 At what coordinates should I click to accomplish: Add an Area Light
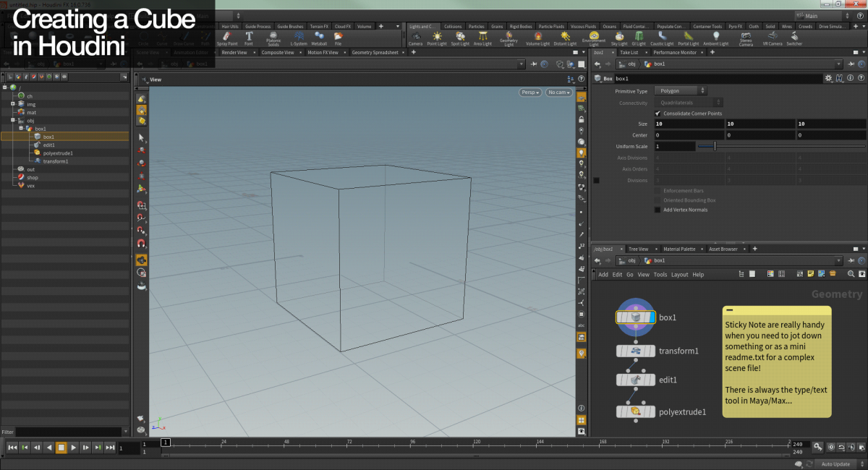point(482,38)
